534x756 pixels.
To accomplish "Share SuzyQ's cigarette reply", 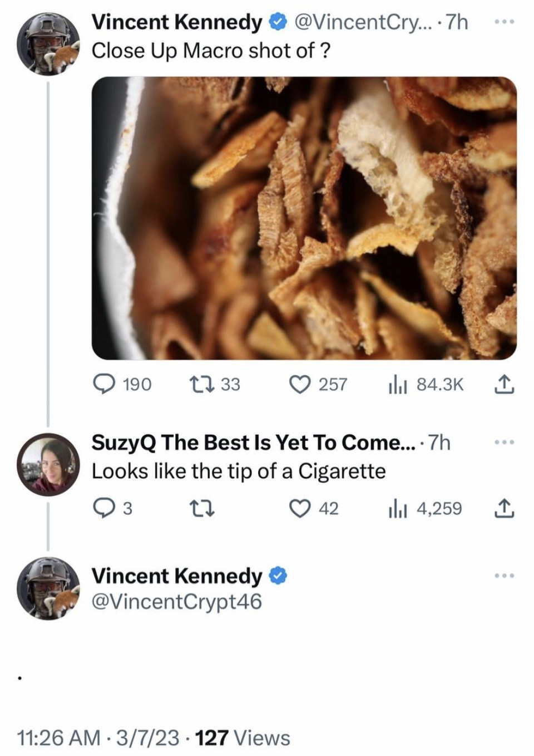I will [503, 508].
